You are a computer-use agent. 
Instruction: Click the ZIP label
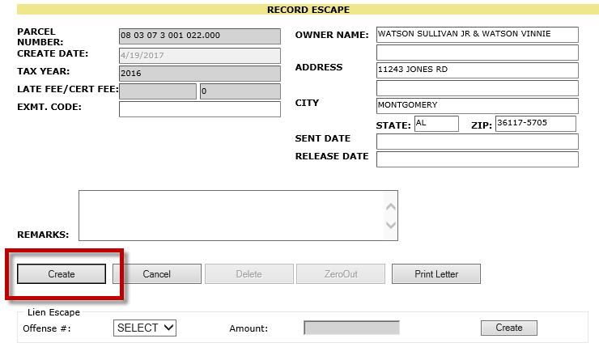pos(482,125)
